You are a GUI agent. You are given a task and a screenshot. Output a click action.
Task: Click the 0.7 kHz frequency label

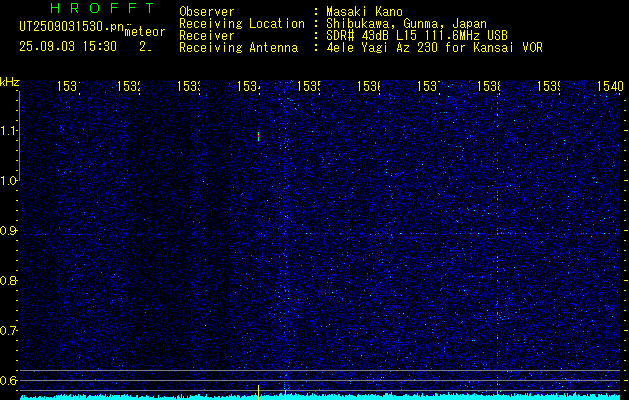[8, 331]
